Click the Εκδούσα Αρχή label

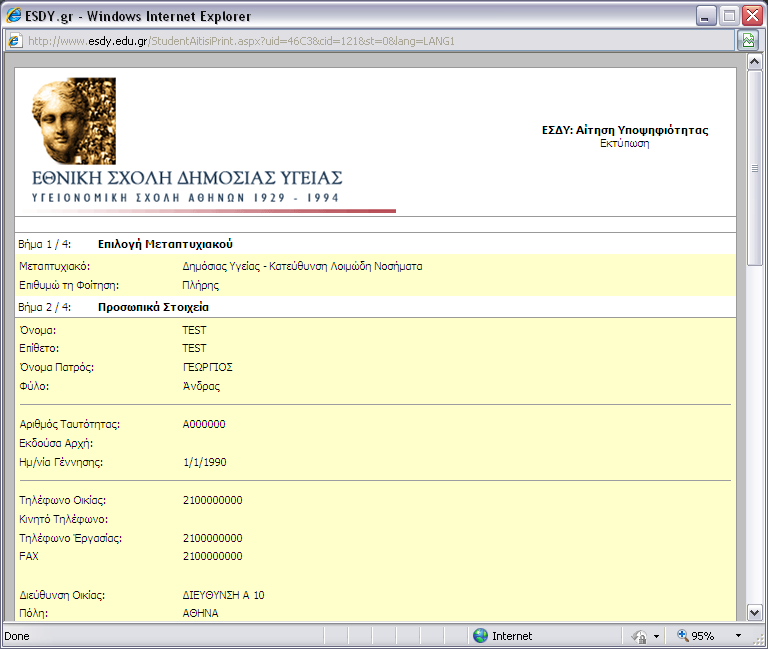pyautogui.click(x=56, y=443)
